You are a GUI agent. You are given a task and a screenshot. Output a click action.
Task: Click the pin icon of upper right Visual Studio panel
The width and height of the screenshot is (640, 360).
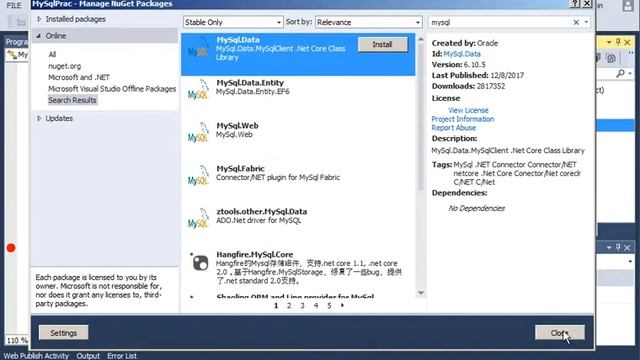[618, 42]
